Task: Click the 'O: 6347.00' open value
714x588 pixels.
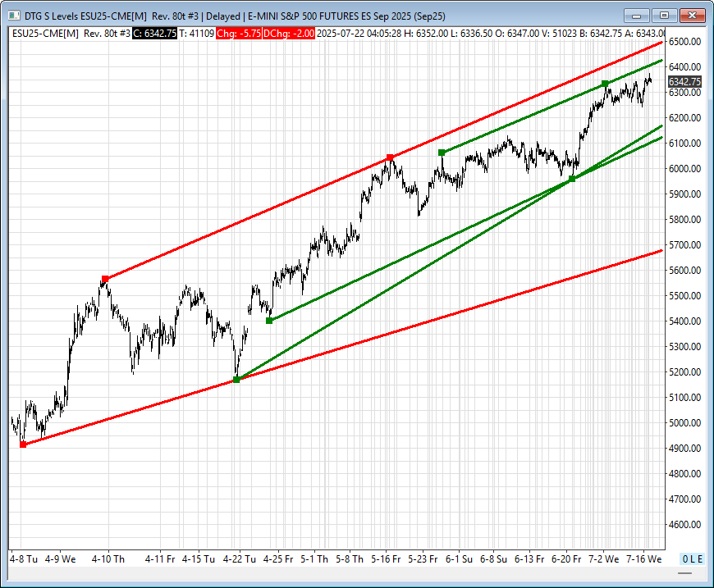Action: 518,34
